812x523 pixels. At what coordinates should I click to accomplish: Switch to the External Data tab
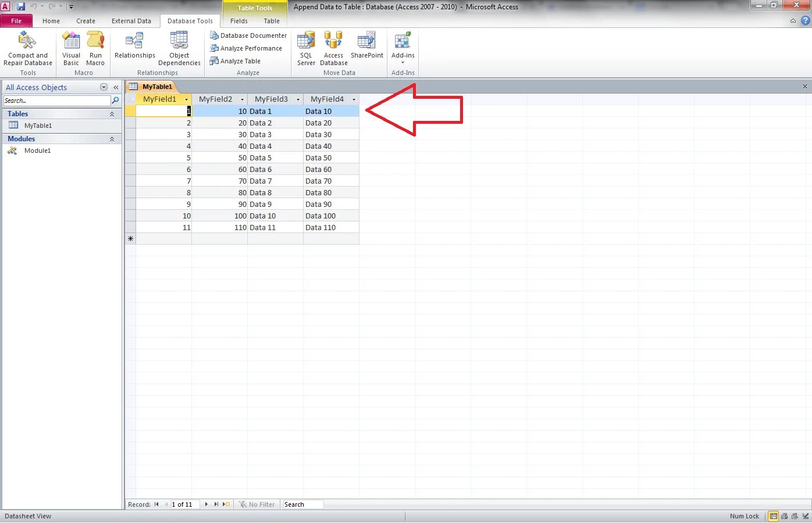[131, 21]
